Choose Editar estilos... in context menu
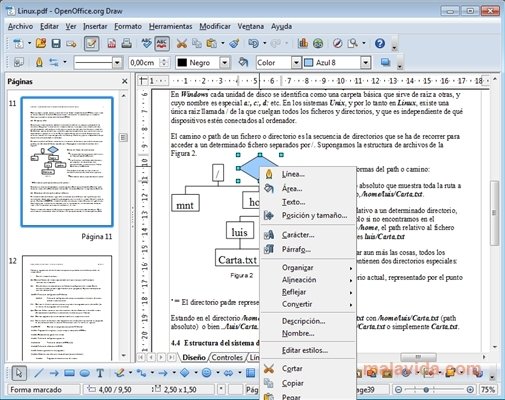 (x=308, y=350)
